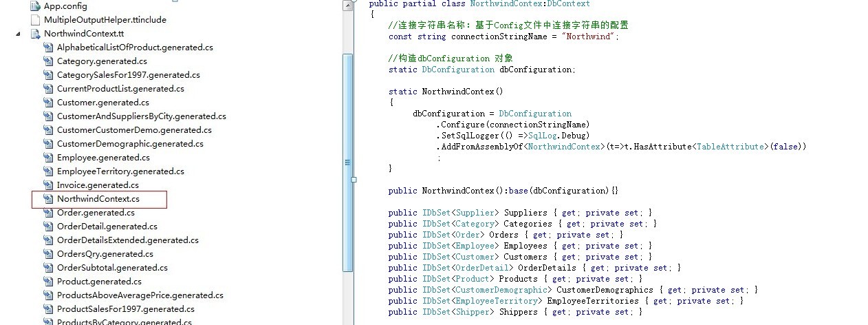868x325 pixels.
Task: Select the NorthwindContext.tt node label
Action: 84,34
